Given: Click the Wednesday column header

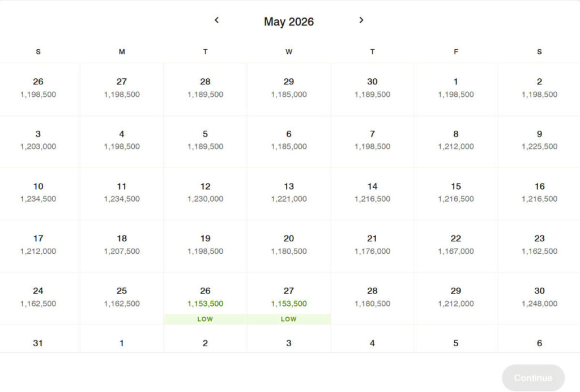Looking at the screenshot, I should pyautogui.click(x=289, y=52).
